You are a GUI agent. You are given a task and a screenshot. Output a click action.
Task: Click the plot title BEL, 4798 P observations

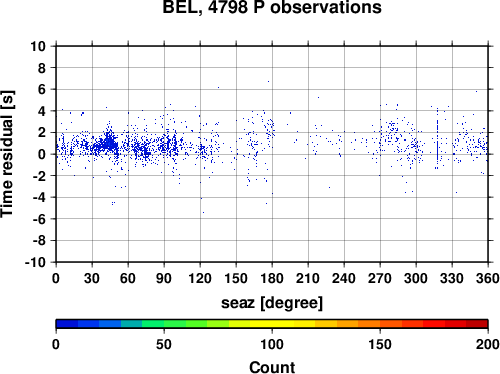[272, 7]
